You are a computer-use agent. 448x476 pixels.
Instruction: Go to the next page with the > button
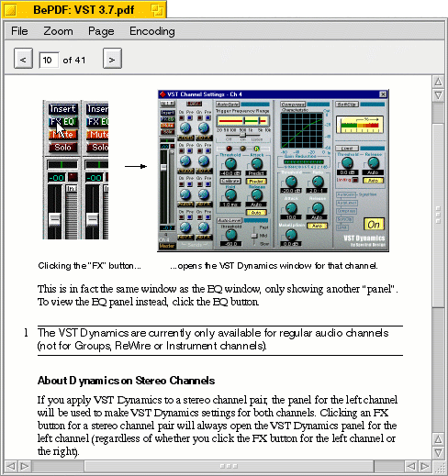[x=112, y=59]
